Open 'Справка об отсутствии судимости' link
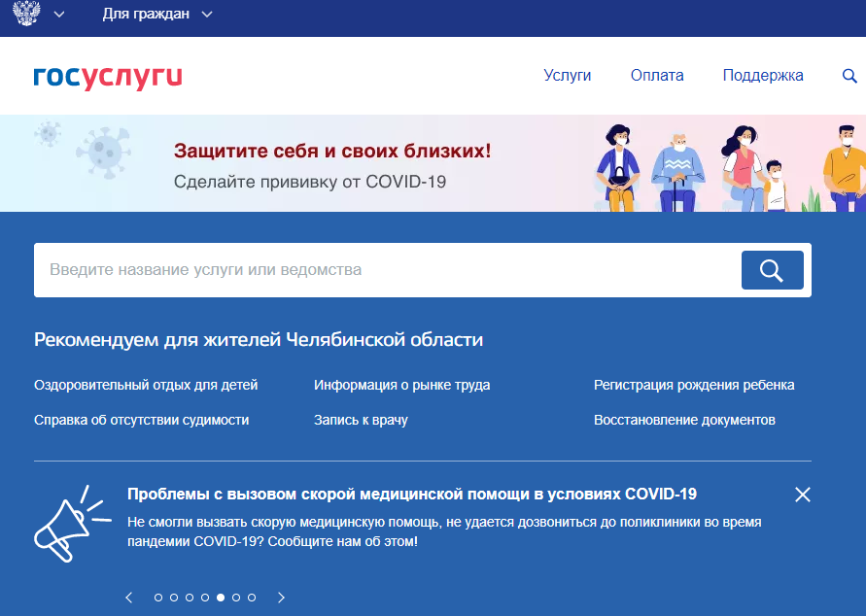866x616 pixels. tap(141, 420)
